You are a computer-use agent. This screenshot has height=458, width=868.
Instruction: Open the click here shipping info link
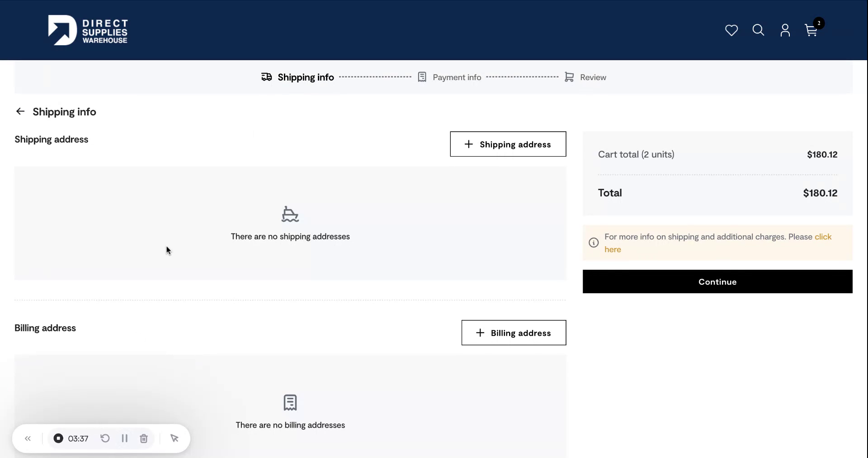(x=823, y=237)
